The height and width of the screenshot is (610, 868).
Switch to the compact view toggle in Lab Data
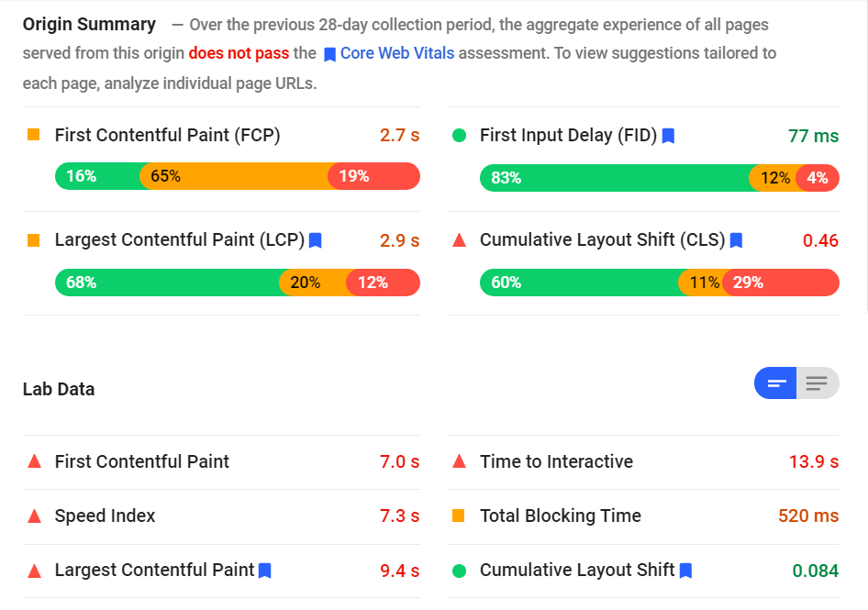coord(775,383)
